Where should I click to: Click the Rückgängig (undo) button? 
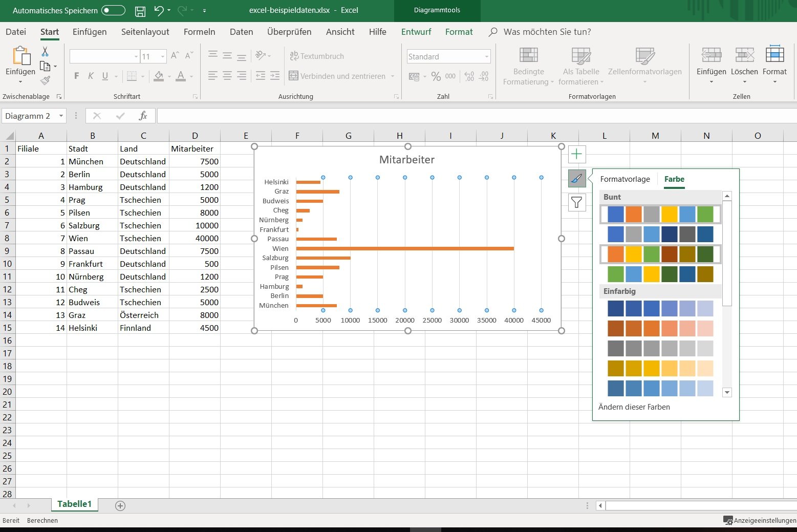click(159, 10)
